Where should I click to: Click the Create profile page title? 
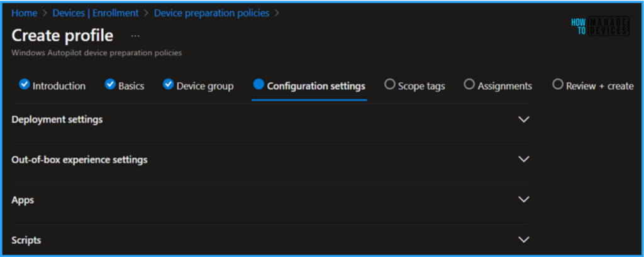[62, 36]
